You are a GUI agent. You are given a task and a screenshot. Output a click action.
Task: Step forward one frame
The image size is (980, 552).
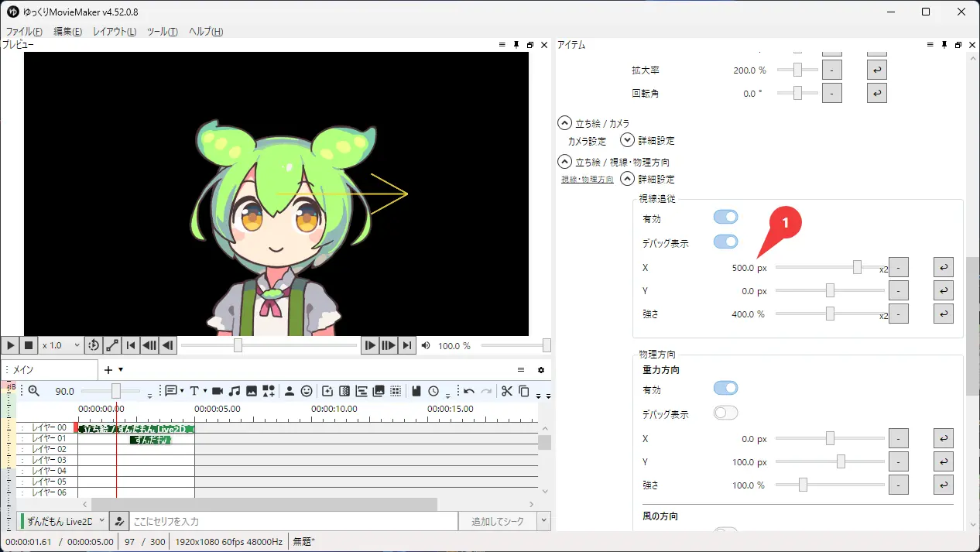click(x=370, y=345)
